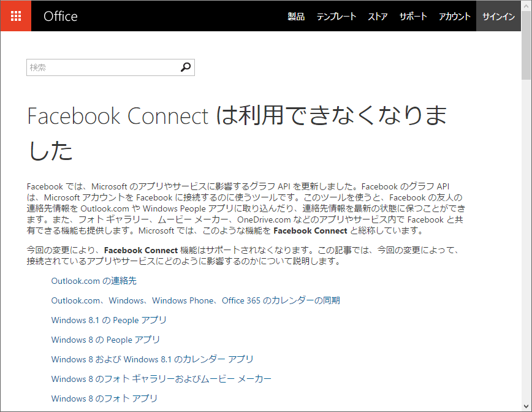Image resolution: width=532 pixels, height=412 pixels.
Task: Open the Windows 8.1 の People アプリ link
Action: 108,320
